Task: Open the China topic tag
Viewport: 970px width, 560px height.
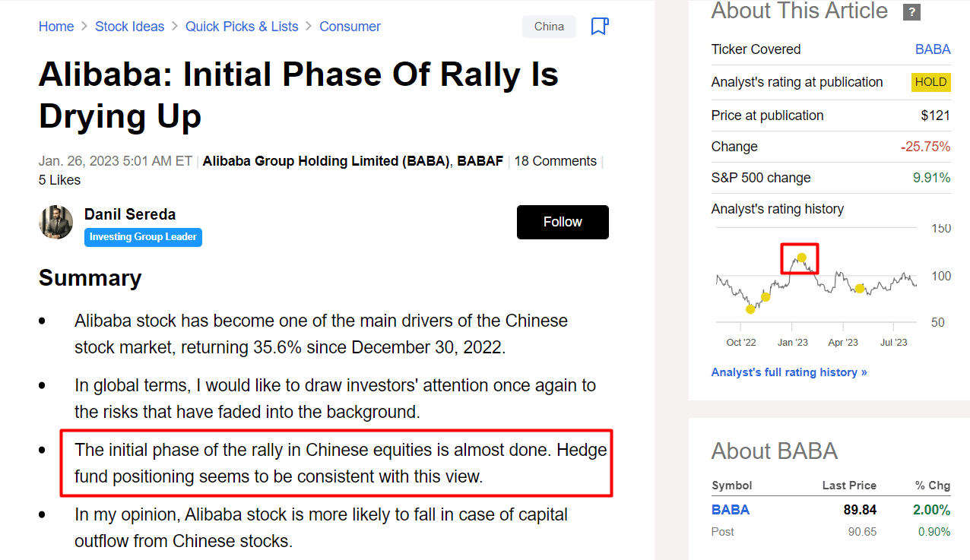Action: click(x=549, y=26)
